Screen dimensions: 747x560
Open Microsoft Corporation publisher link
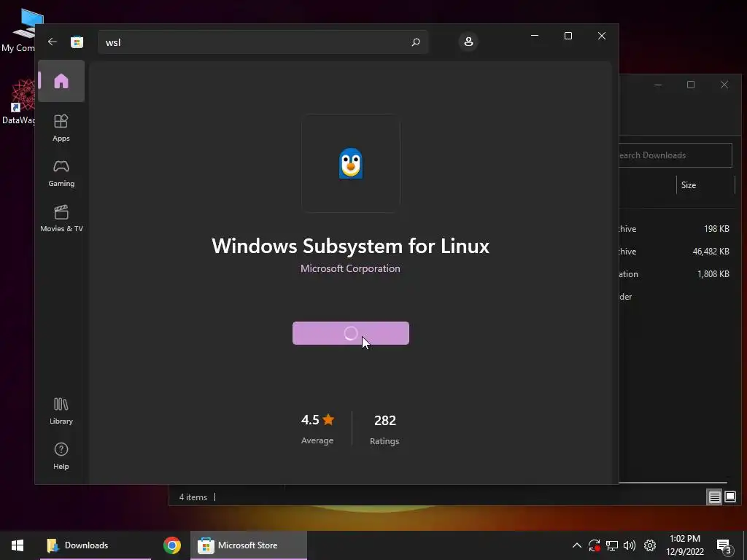pos(350,268)
